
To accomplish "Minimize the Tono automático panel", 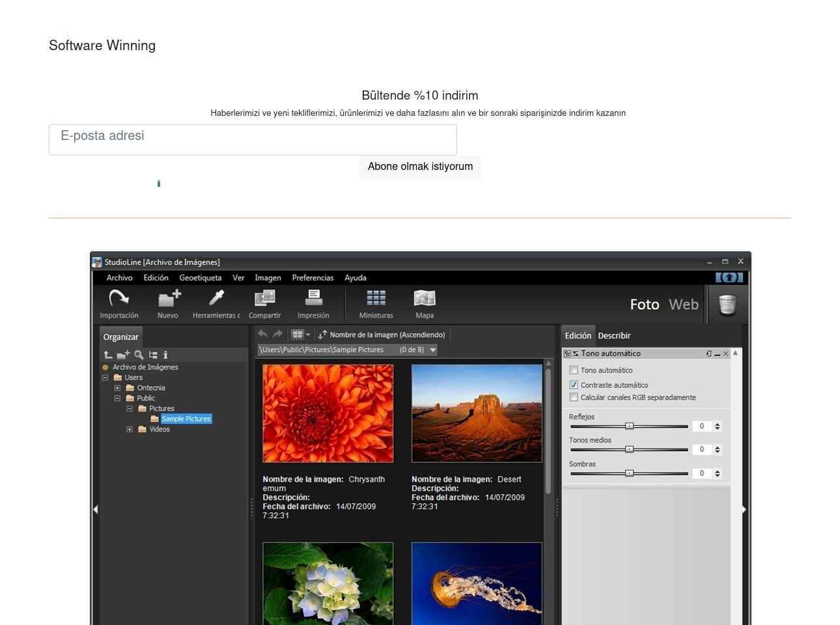I will point(718,354).
